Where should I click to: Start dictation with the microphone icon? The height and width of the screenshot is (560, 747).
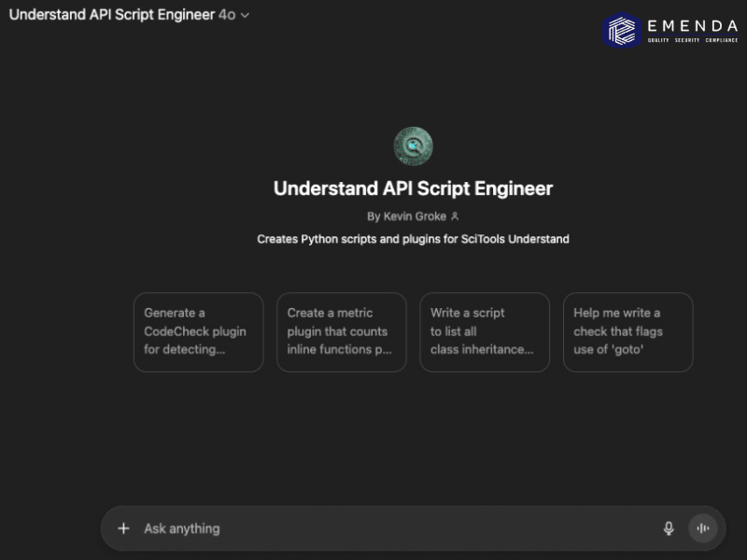click(669, 528)
